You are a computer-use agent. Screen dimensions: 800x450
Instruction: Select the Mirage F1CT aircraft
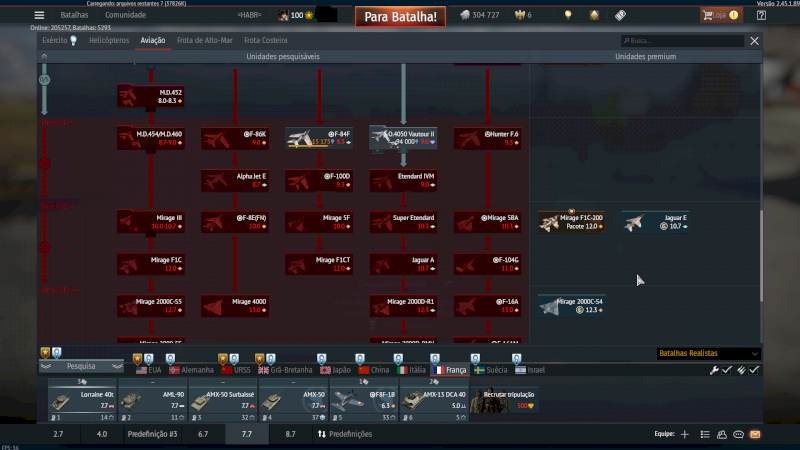pos(319,264)
